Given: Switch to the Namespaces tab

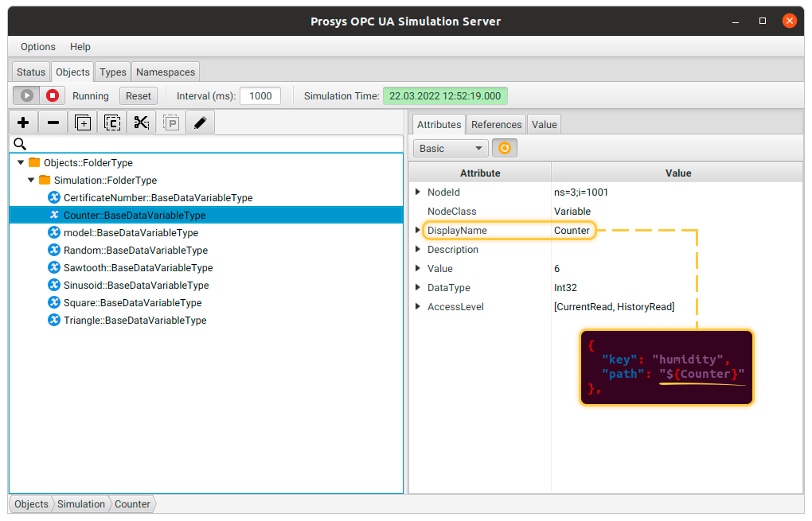Looking at the screenshot, I should pyautogui.click(x=166, y=72).
